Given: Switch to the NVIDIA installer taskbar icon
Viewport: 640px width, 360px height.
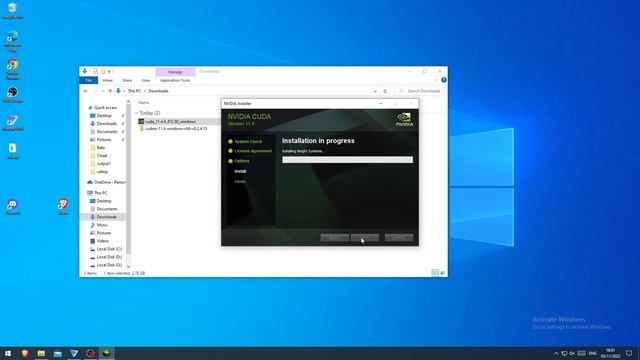Looking at the screenshot, I should click(107, 353).
